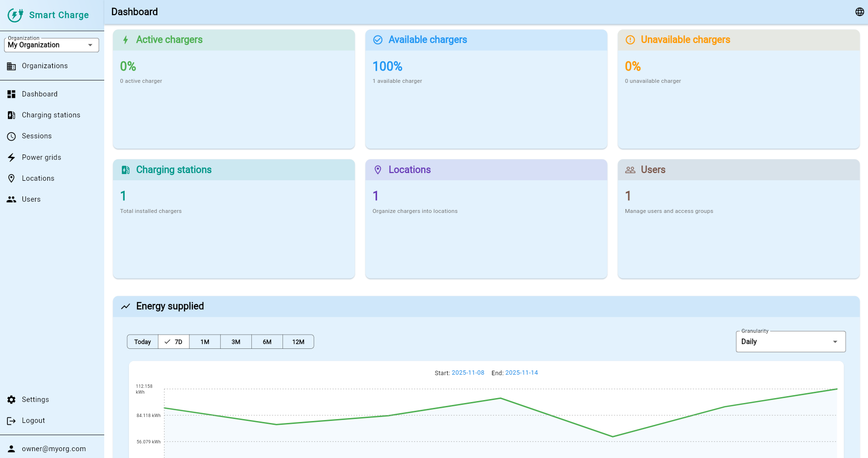Enable the 12M time range option

coord(298,342)
